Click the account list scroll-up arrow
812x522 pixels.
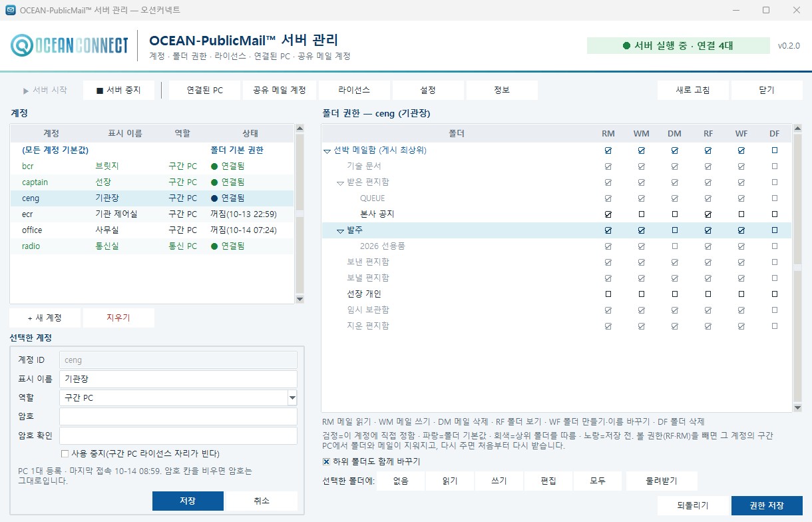(299, 129)
